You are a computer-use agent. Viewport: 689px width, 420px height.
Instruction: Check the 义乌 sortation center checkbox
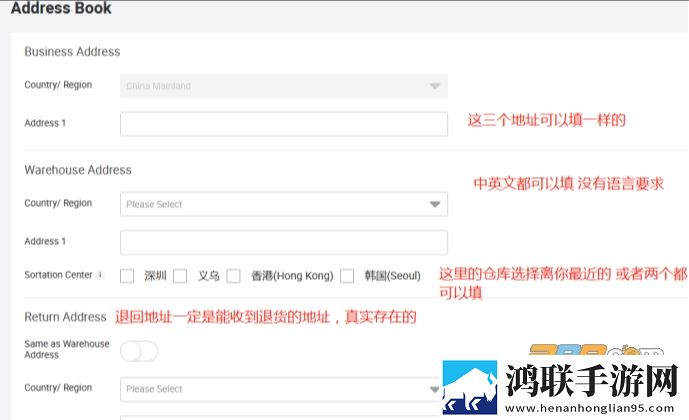[x=180, y=276]
